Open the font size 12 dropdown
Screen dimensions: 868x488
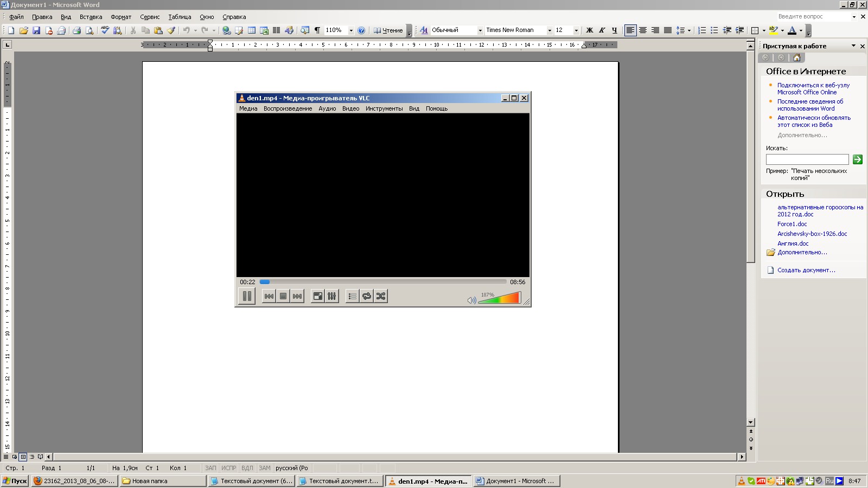click(x=576, y=30)
